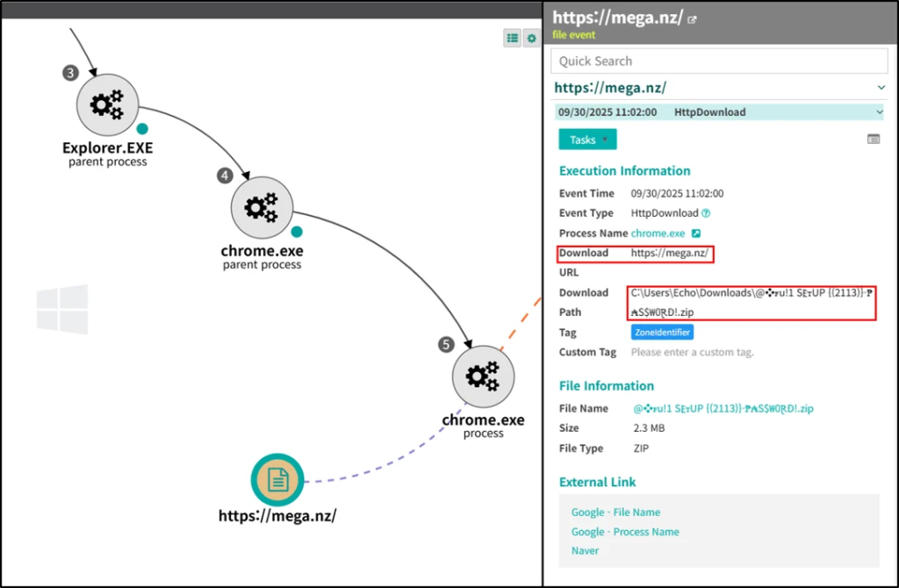Viewport: 899px width, 588px height.
Task: Open Google - File Name link
Action: (615, 513)
